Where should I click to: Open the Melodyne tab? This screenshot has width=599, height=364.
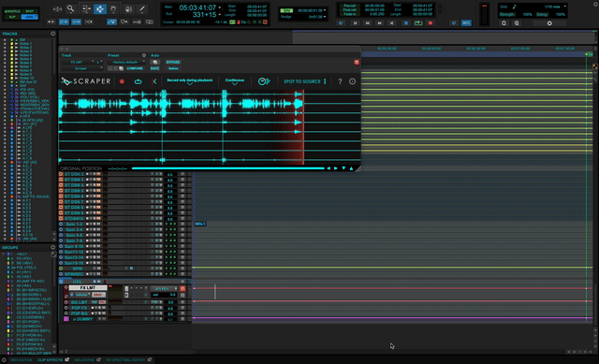point(84,360)
